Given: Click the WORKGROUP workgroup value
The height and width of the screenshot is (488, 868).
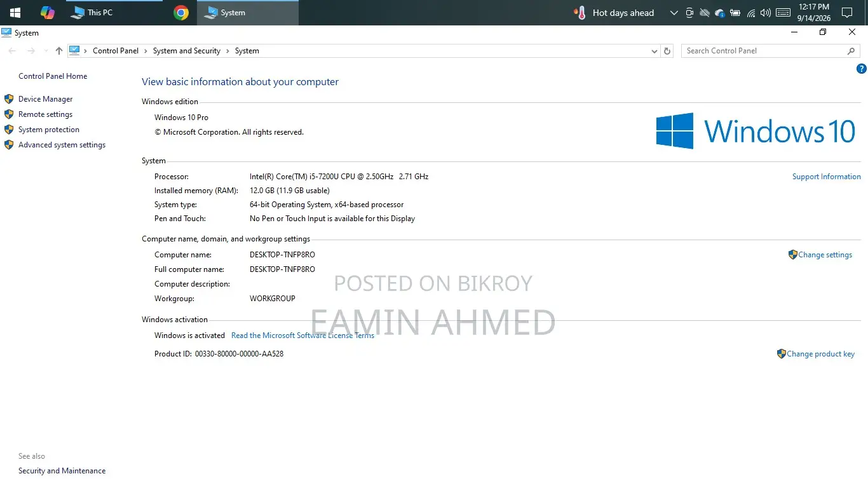Looking at the screenshot, I should 273,299.
